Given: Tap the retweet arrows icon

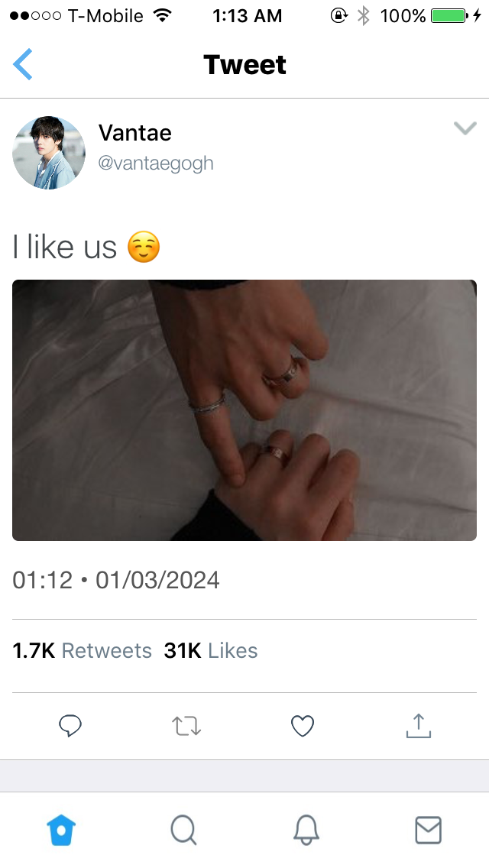Looking at the screenshot, I should tap(186, 726).
